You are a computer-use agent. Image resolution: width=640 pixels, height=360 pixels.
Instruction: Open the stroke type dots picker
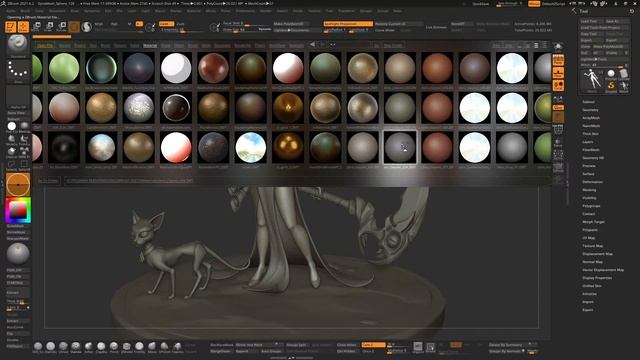18,71
